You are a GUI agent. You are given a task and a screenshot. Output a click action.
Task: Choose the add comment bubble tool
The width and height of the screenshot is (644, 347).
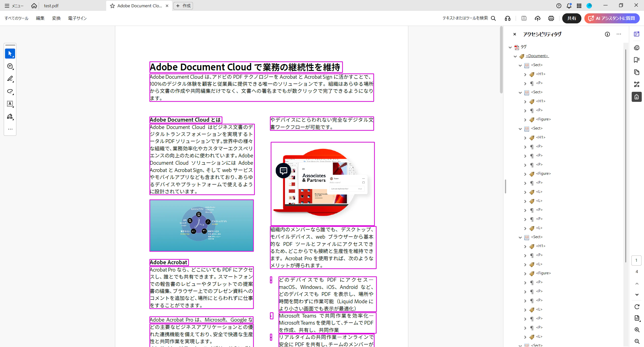coord(10,66)
